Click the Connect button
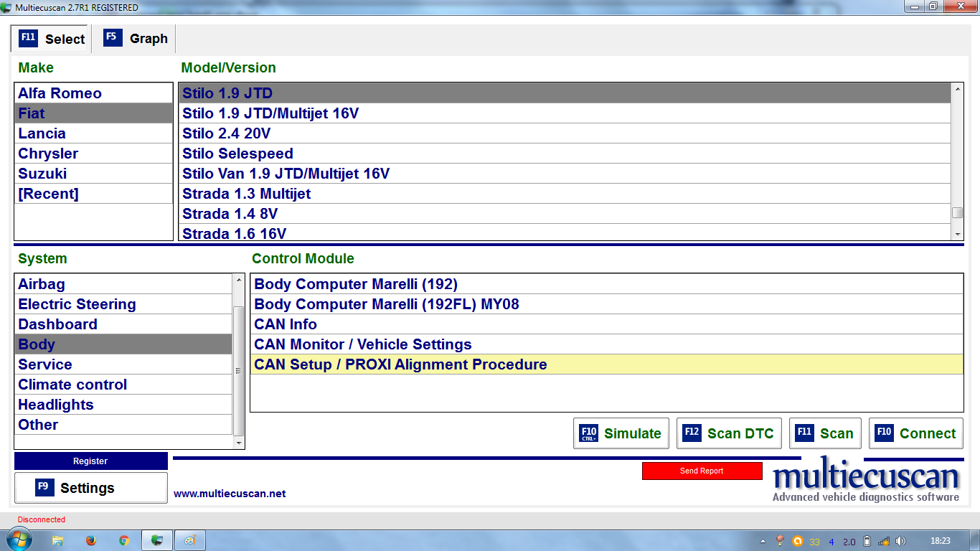 tap(916, 433)
